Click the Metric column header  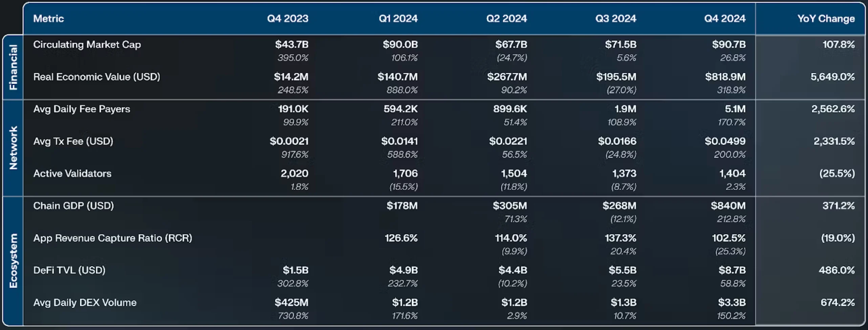(x=48, y=18)
